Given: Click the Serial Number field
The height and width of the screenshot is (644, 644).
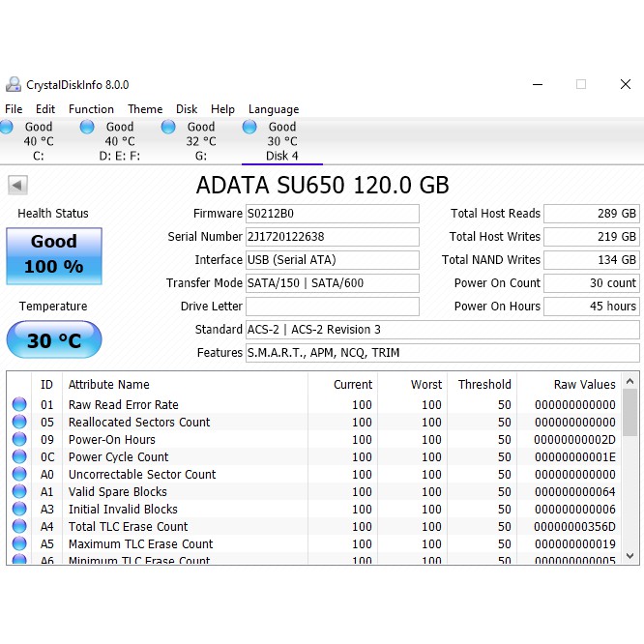Looking at the screenshot, I should (x=332, y=237).
